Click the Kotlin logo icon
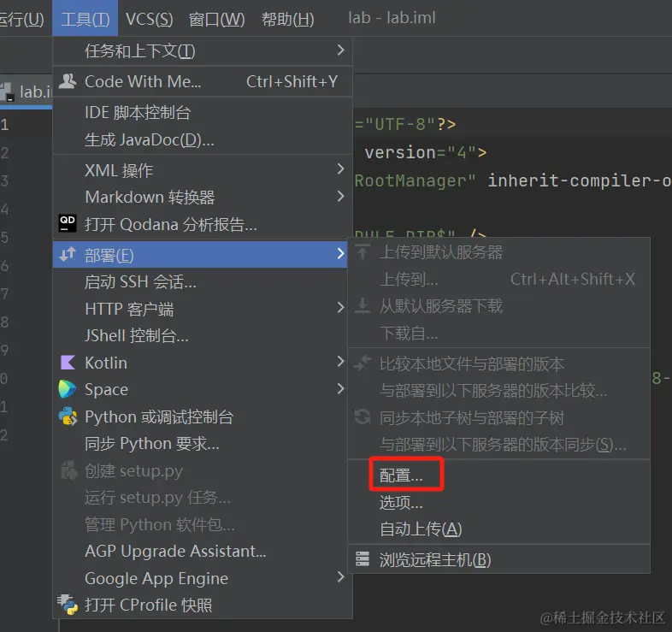 [68, 363]
